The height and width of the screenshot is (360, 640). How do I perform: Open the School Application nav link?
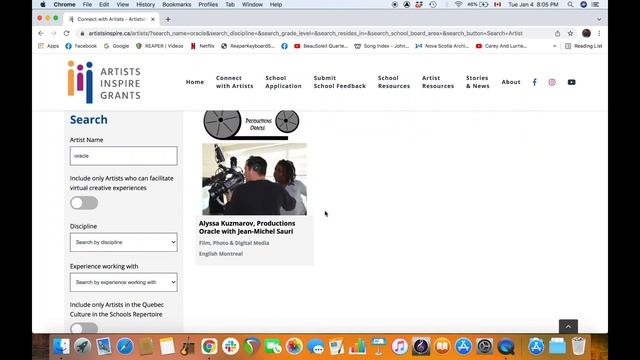[x=283, y=82]
